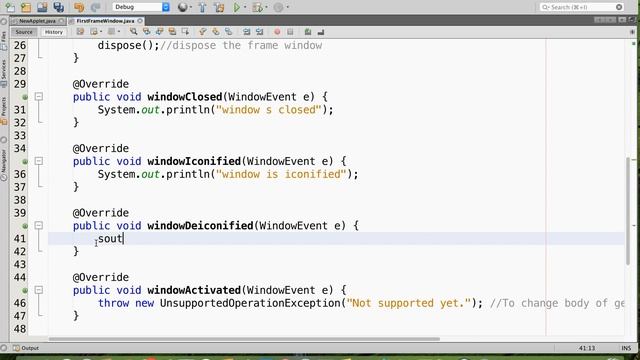
Task: Click the red Start Macro Recording icon
Action: [277, 32]
